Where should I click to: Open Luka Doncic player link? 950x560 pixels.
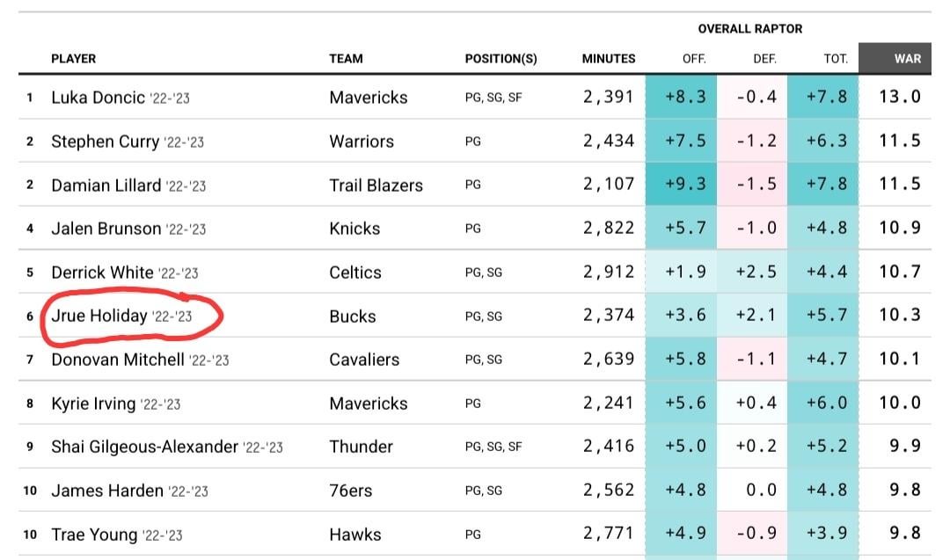coord(98,98)
